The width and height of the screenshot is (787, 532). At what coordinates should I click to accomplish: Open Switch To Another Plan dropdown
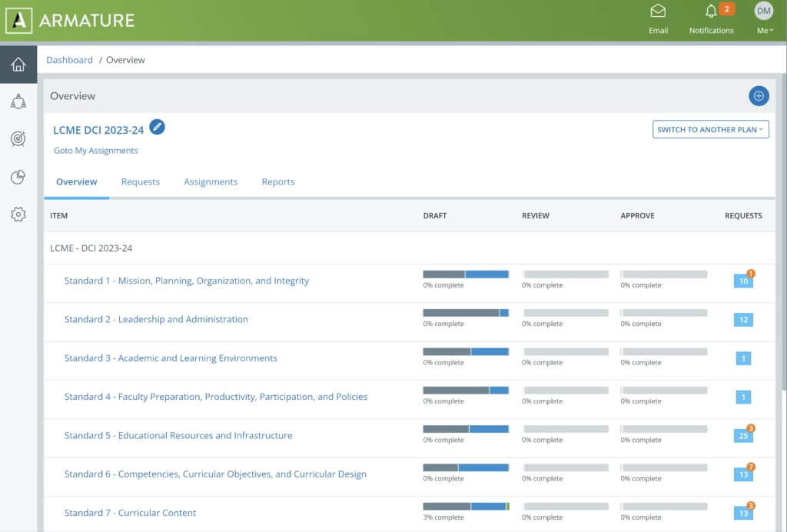click(710, 129)
